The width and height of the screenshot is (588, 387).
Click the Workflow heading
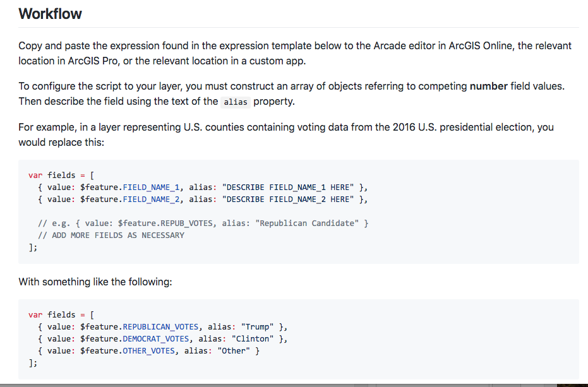point(51,14)
